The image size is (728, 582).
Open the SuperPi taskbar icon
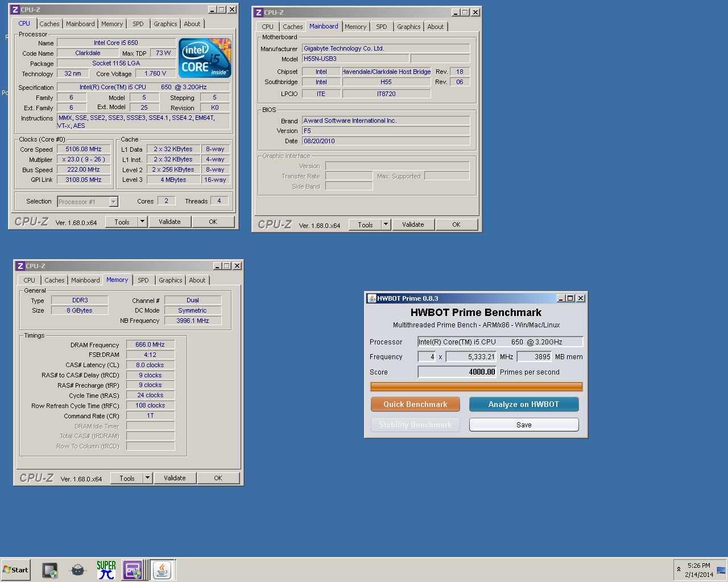point(106,569)
